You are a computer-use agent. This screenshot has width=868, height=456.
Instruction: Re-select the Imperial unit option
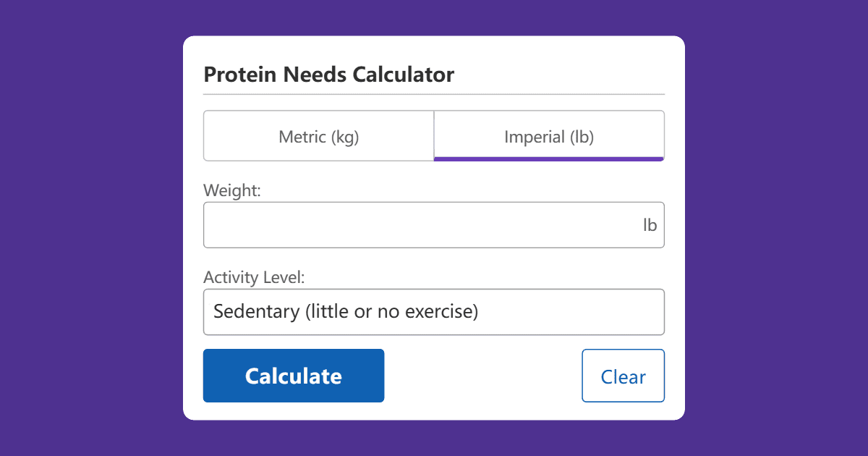pos(548,136)
